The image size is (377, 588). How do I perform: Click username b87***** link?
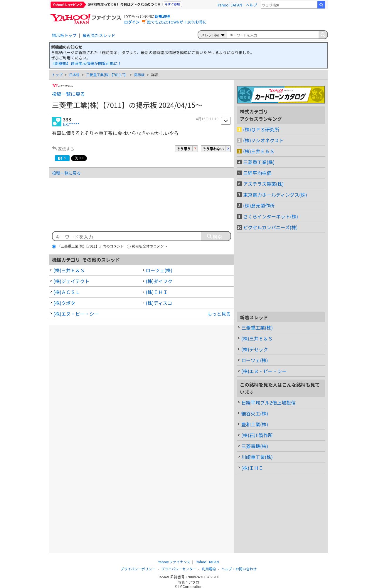coord(71,125)
